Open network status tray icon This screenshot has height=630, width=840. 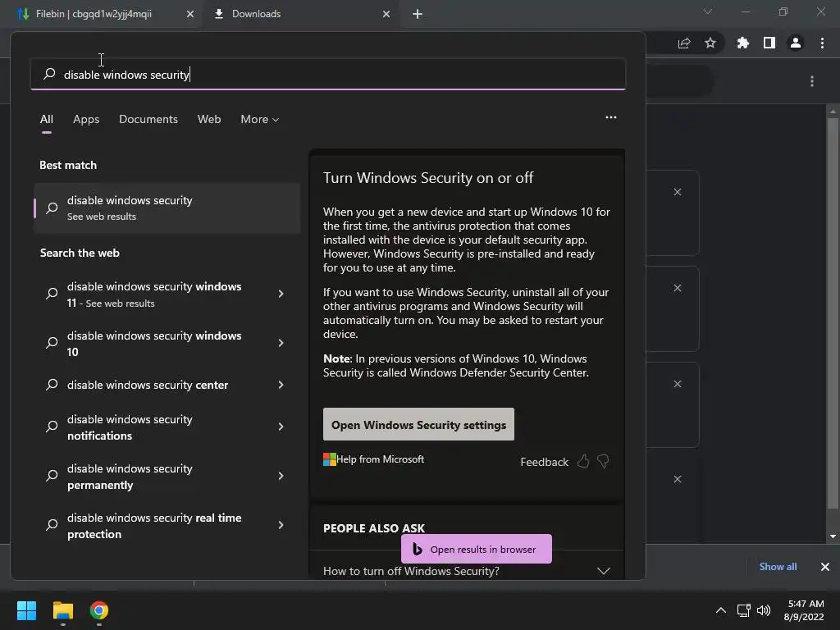tap(743, 610)
